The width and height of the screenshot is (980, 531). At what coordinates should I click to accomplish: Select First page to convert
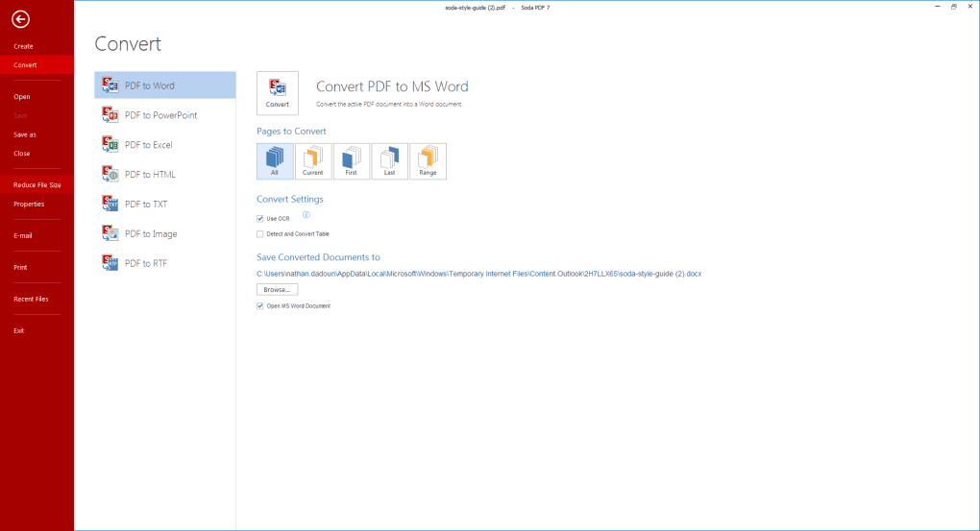[352, 161]
